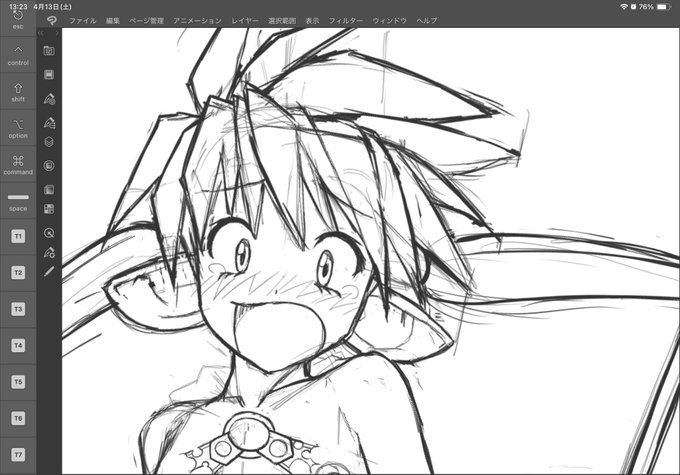Open the gradient-square color slider icon
The height and width of the screenshot is (475, 680).
click(49, 190)
